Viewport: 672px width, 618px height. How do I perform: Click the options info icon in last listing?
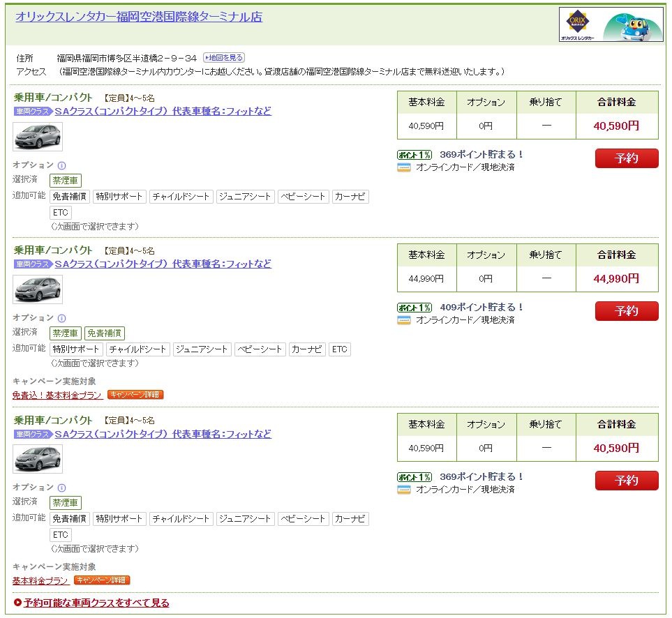(61, 488)
